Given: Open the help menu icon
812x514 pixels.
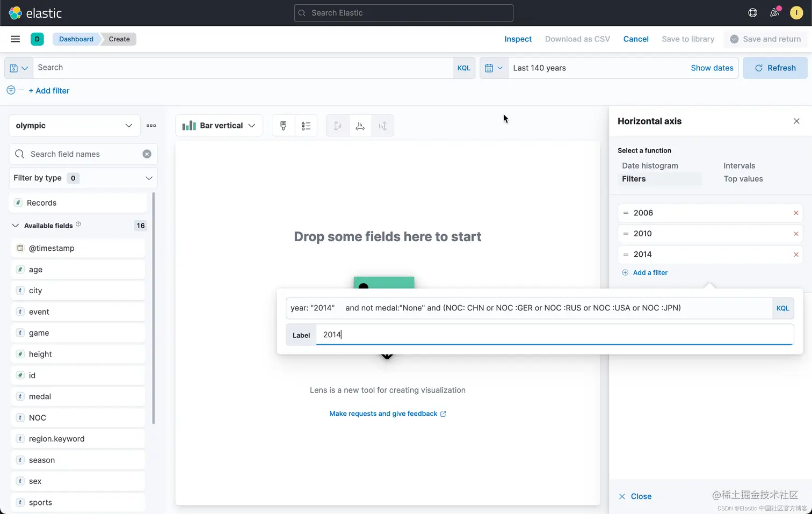Looking at the screenshot, I should 753,12.
